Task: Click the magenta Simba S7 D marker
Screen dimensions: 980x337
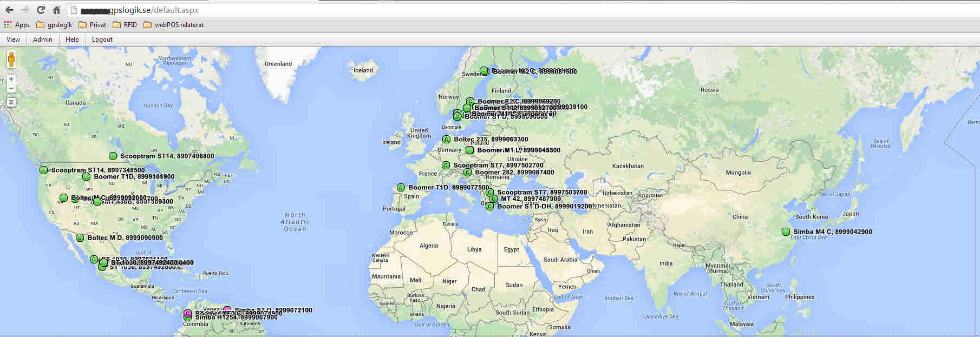Action: [227, 310]
